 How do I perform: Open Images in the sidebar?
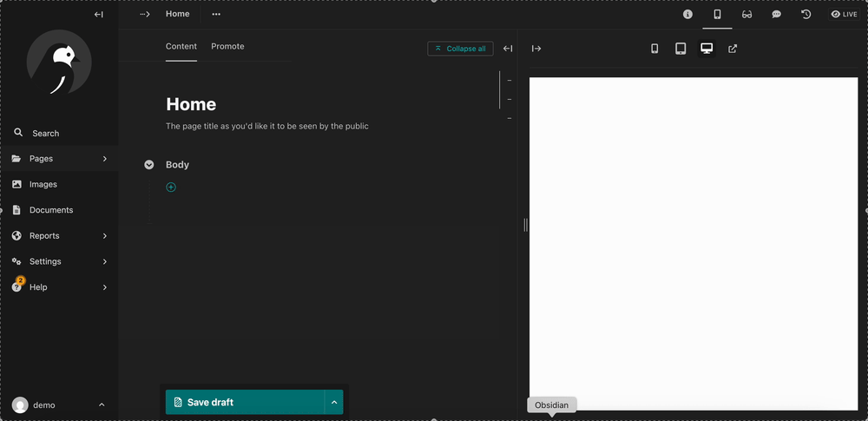[x=59, y=185]
